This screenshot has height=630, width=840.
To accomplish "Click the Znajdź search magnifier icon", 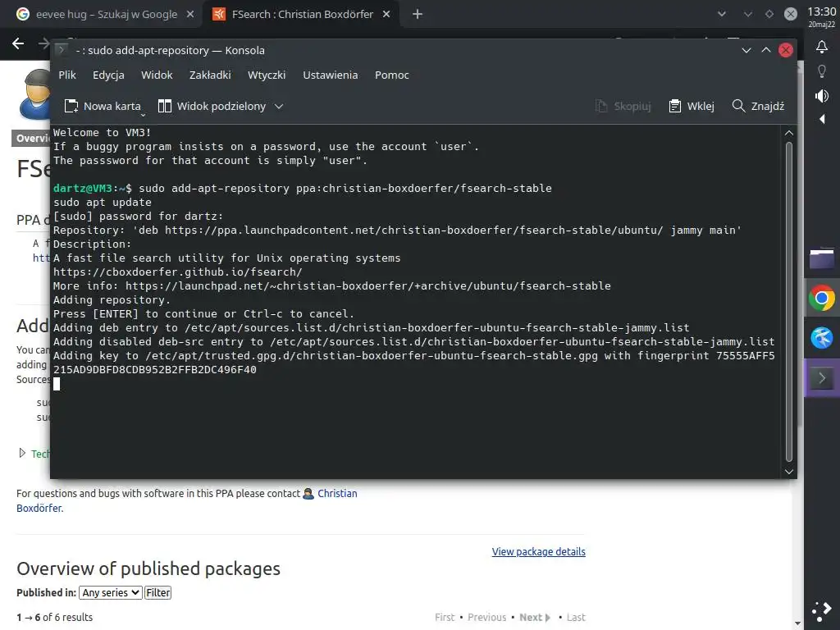I will coord(738,106).
